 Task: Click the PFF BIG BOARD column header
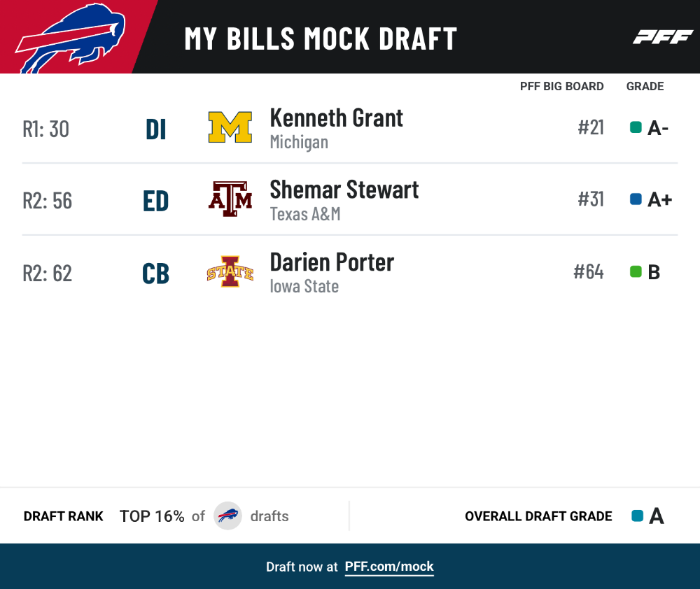[x=561, y=86]
